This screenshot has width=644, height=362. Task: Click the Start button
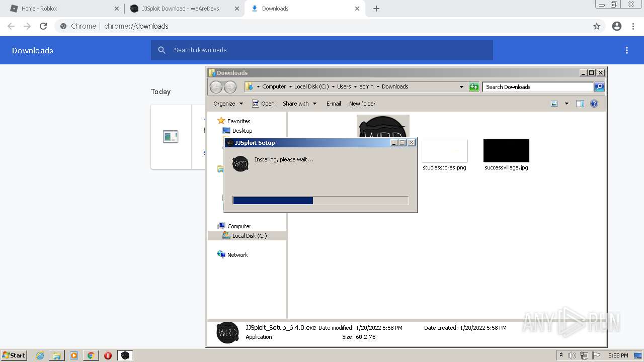pos(14,355)
